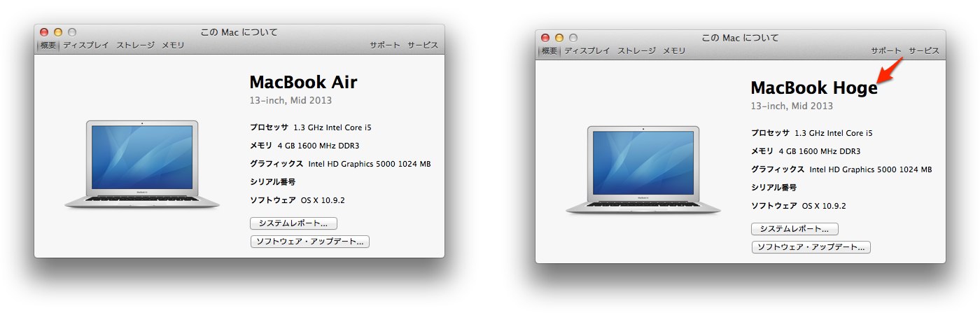Click システムレポート button in MacBook Hoge window

point(794,229)
